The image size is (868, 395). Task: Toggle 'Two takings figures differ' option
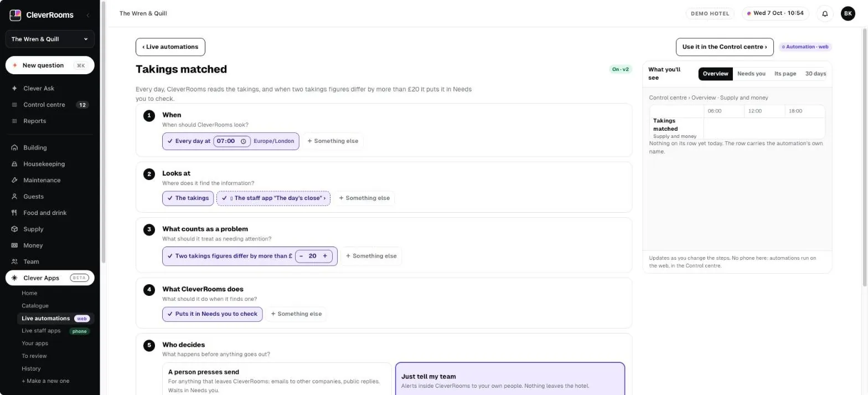click(x=250, y=256)
